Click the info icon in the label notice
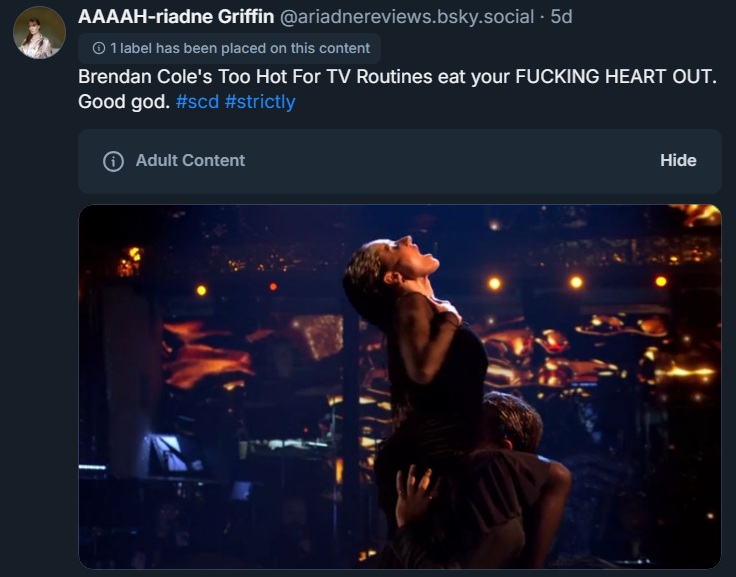 point(98,48)
